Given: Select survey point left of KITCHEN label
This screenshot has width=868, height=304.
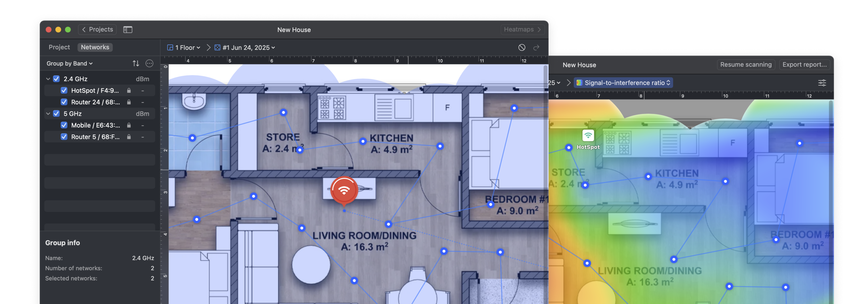Looking at the screenshot, I should 363,141.
